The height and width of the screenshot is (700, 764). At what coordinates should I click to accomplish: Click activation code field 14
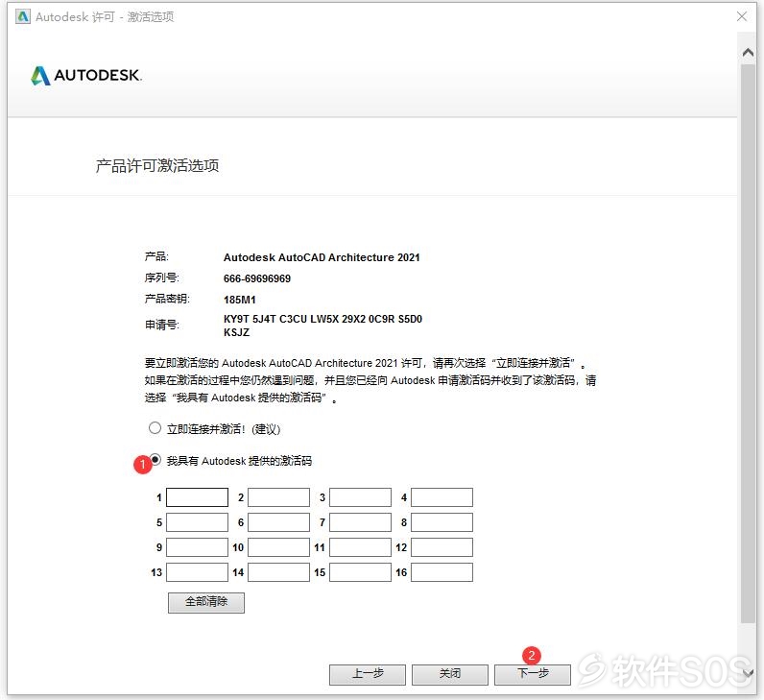(x=278, y=572)
